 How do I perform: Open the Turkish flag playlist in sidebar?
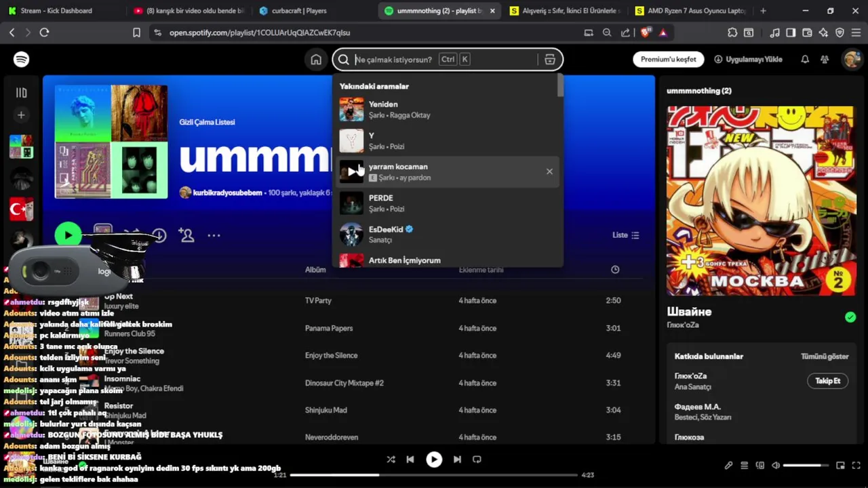click(x=21, y=209)
